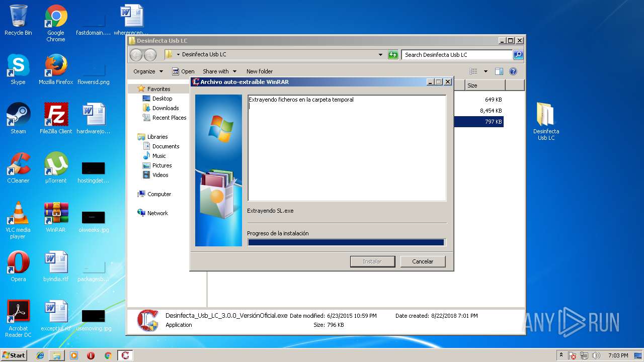Open Internet Explorer from the taskbar

[40, 355]
